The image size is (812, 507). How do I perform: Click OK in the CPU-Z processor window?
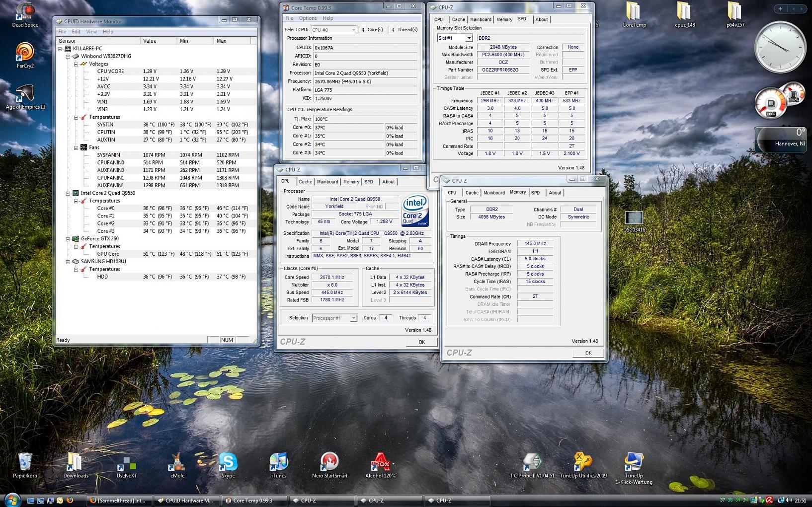[421, 342]
